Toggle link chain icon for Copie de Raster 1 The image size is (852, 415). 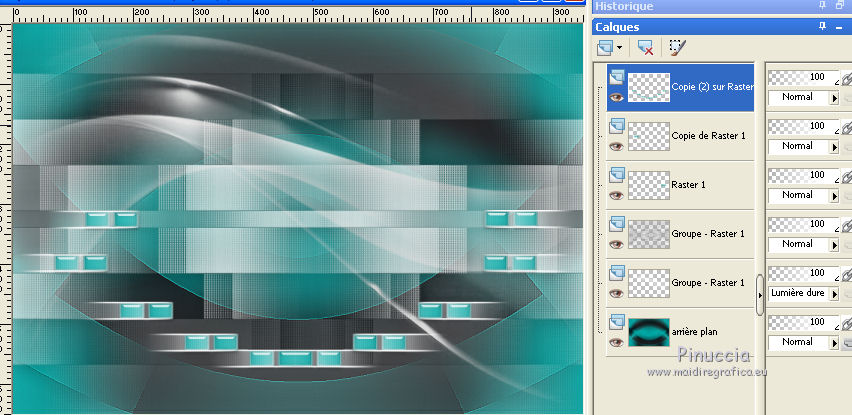[x=847, y=128]
